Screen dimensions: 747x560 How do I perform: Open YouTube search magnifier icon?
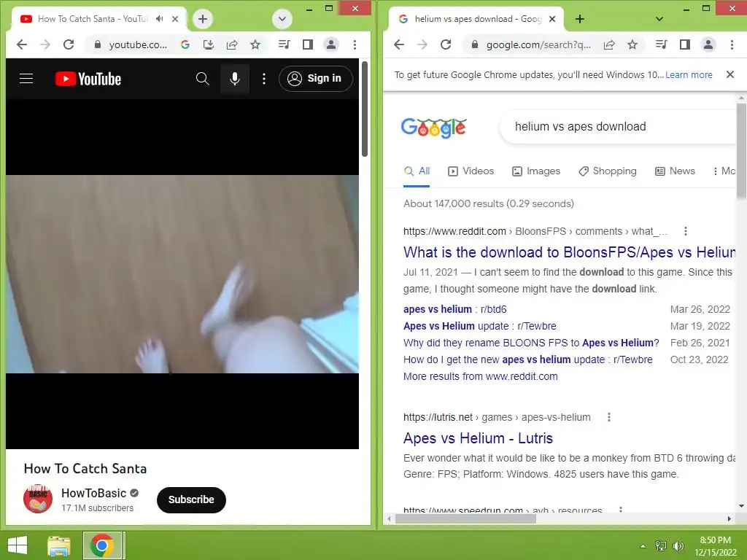pyautogui.click(x=203, y=79)
